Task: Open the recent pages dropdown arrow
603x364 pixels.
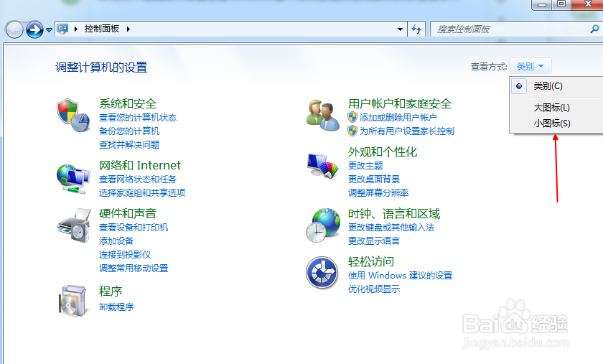Action: coord(49,29)
